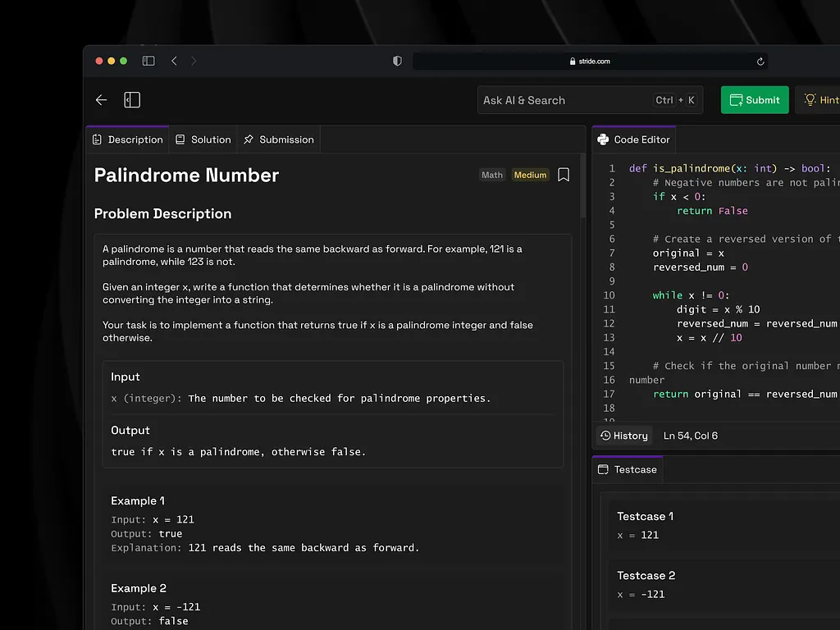Open the Description tab
Screen dimensions: 840x630
click(x=127, y=139)
